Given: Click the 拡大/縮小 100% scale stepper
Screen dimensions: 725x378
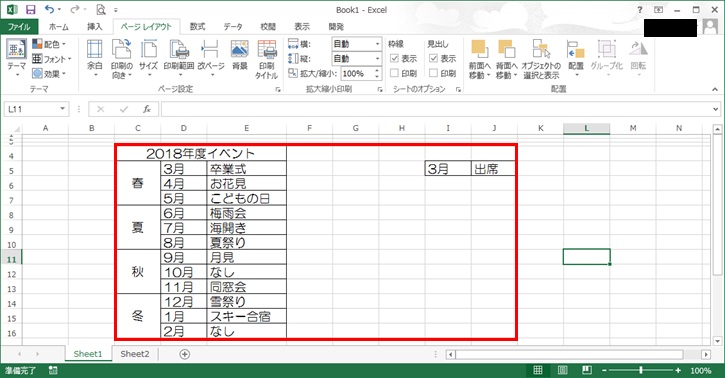Looking at the screenshot, I should [x=378, y=73].
